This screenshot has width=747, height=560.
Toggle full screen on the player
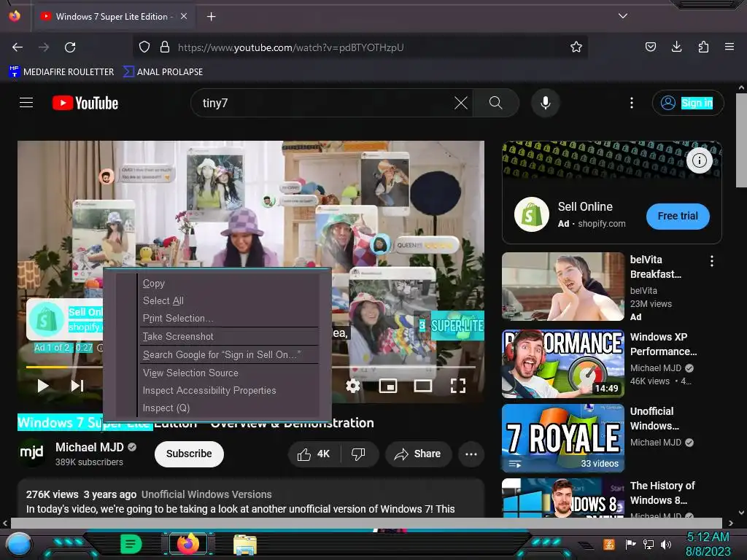(458, 386)
